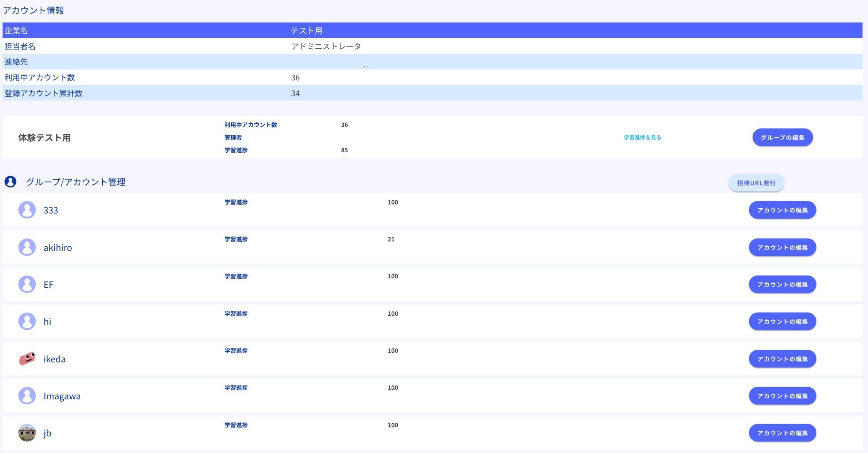Image resolution: width=868 pixels, height=453 pixels.
Task: Edit account for user 333
Action: (782, 210)
